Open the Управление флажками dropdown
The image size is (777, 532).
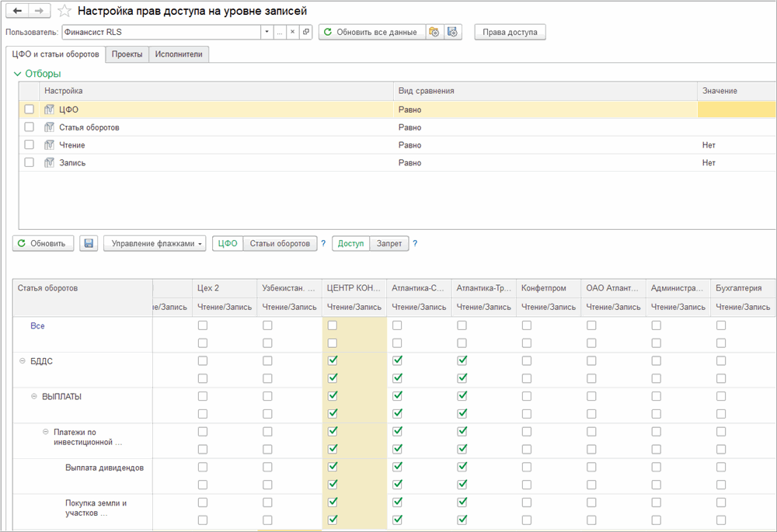tap(155, 244)
